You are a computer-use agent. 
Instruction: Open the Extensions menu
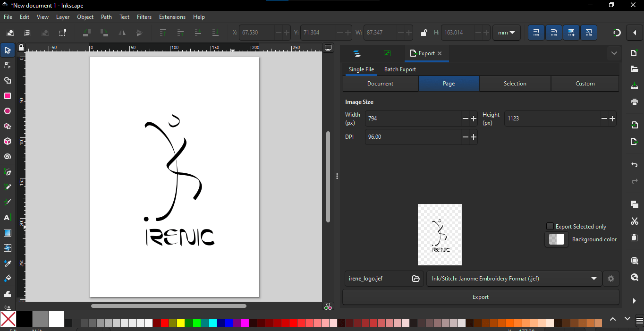click(172, 17)
